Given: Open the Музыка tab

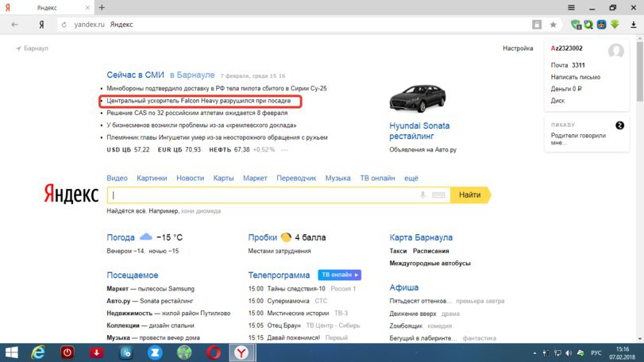Looking at the screenshot, I should [x=338, y=178].
